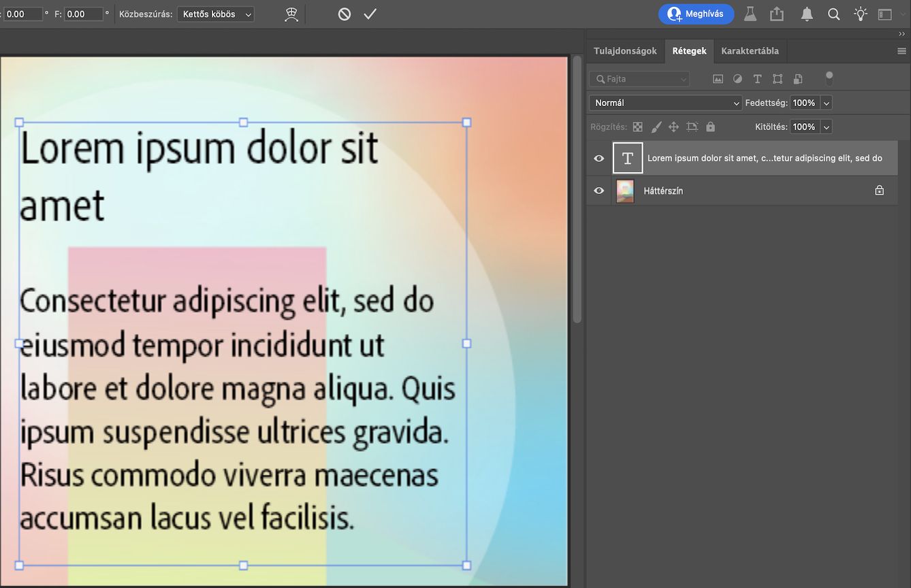Open the Discover lightbulb help icon
This screenshot has width=911, height=588.
coord(860,13)
